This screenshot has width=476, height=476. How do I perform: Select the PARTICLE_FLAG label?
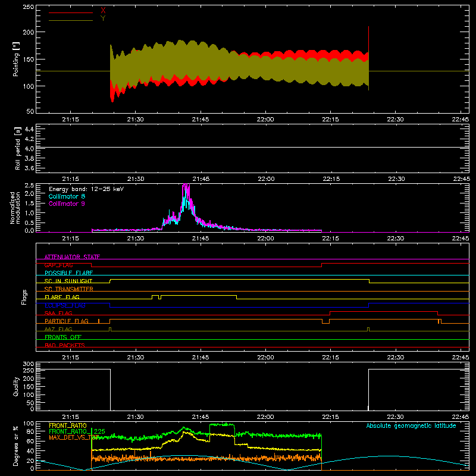(x=67, y=321)
